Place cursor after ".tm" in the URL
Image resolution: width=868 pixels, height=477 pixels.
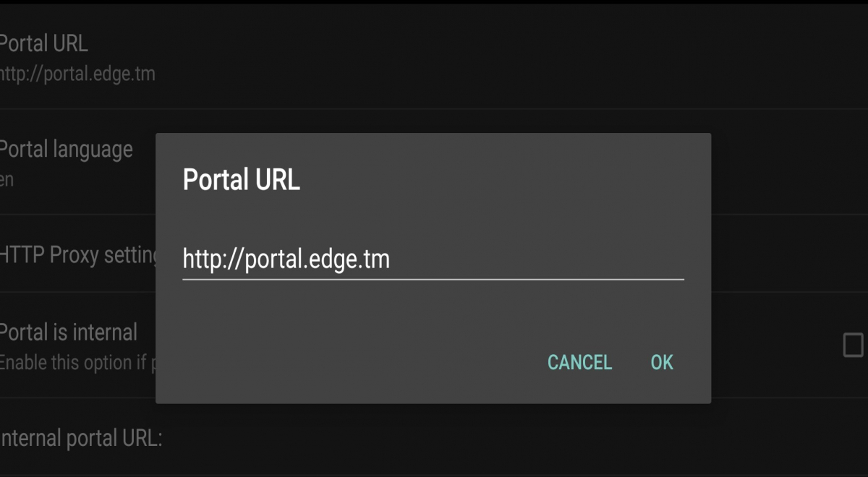391,259
